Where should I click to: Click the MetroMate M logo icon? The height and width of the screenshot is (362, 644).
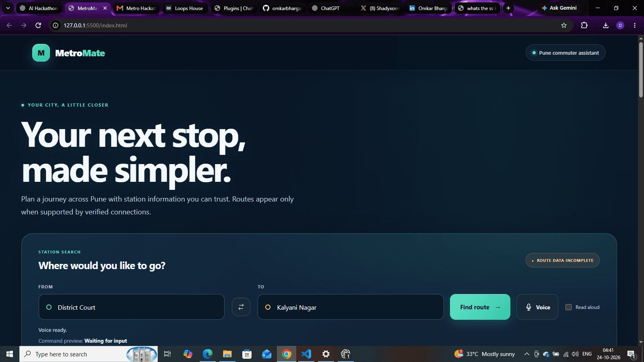pyautogui.click(x=41, y=53)
